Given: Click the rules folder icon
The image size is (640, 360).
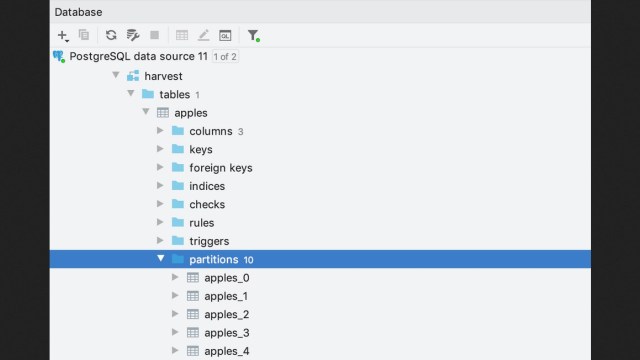Looking at the screenshot, I should coord(178,222).
